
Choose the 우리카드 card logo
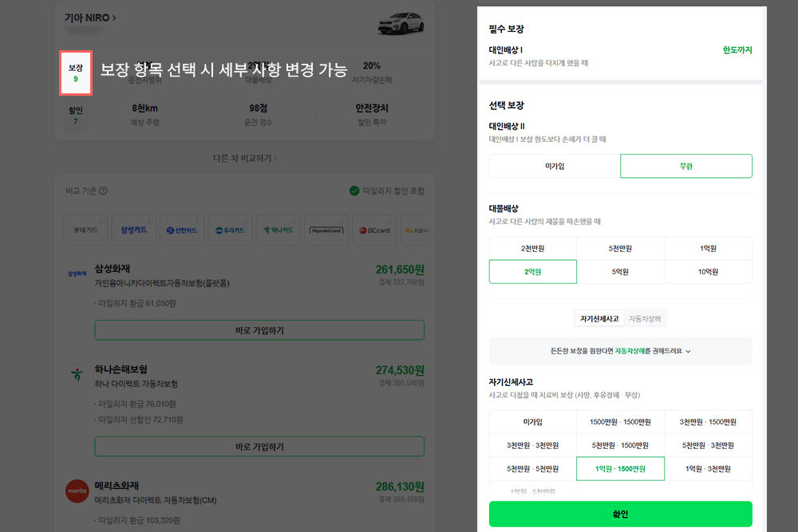[231, 230]
